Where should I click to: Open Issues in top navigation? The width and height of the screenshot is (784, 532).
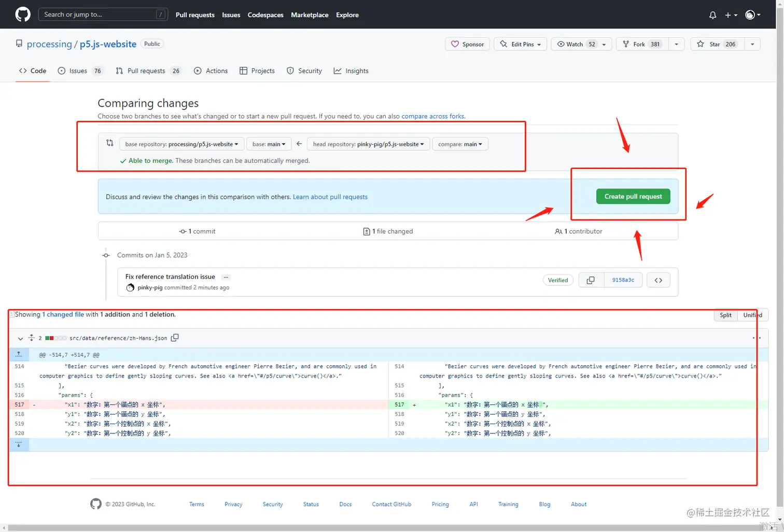(231, 15)
